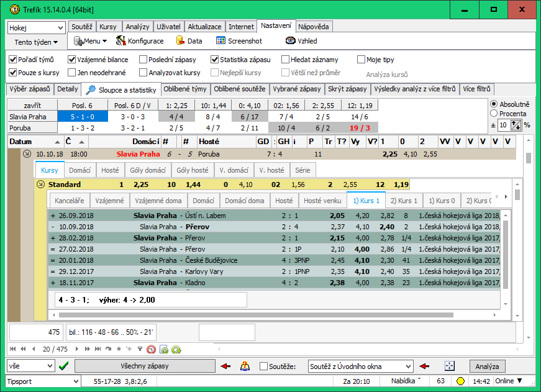Open the Tipsport bookmaker dropdown
This screenshot has width=541, height=392.
click(x=43, y=381)
